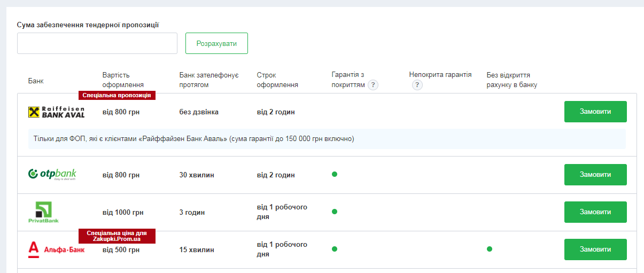Order guarantee from OTP Bank
This screenshot has height=273, width=644.
[595, 175]
